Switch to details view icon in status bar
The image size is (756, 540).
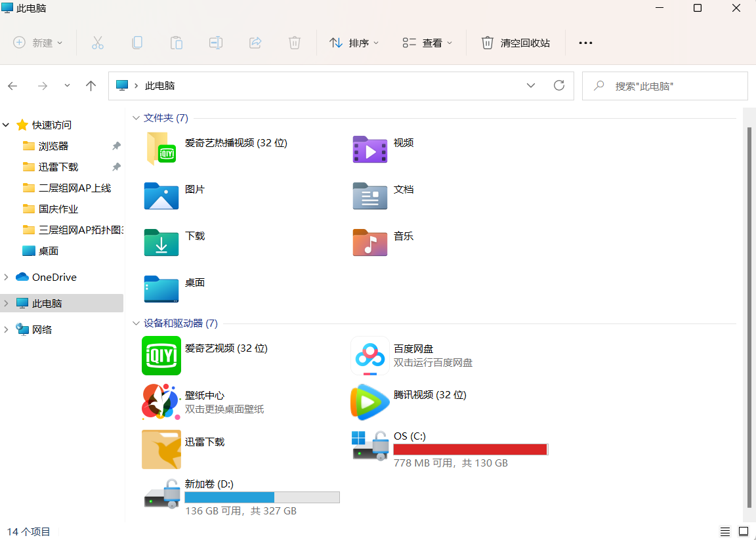click(724, 531)
